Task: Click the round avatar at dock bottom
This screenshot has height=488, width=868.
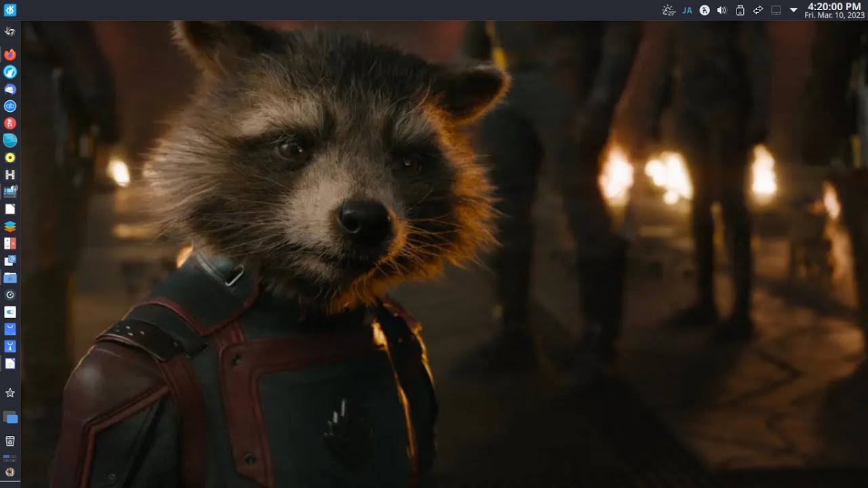Action: click(x=10, y=472)
